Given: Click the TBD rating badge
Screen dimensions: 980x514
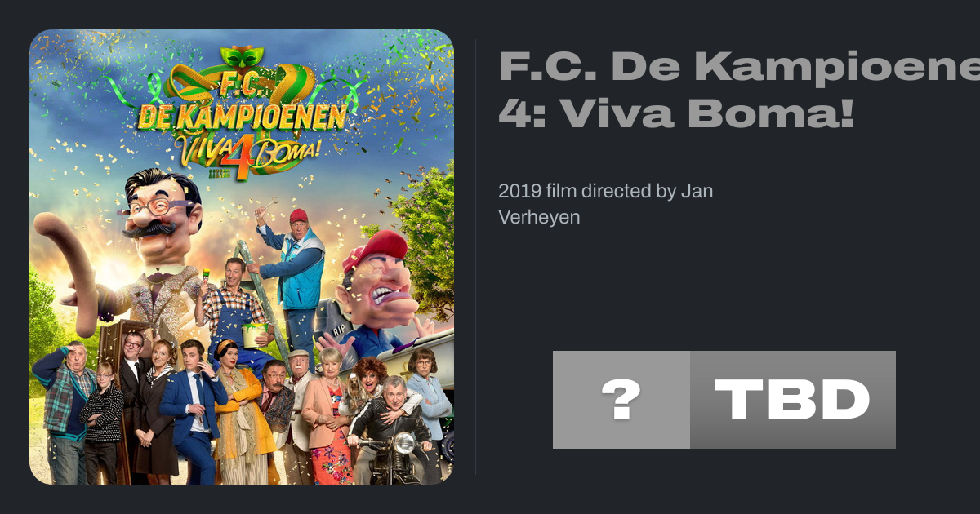Looking at the screenshot, I should pos(793,400).
